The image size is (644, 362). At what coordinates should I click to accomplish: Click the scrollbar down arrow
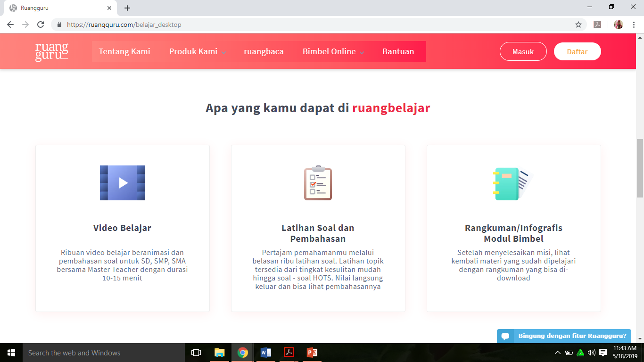(640, 338)
